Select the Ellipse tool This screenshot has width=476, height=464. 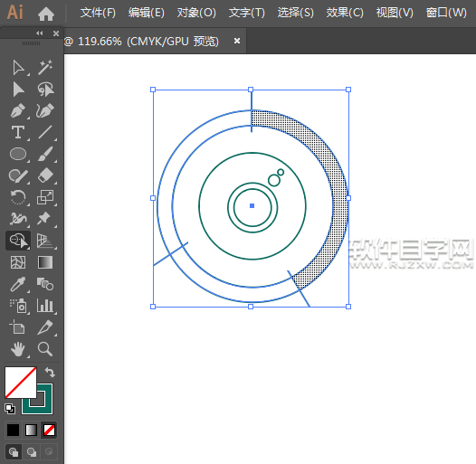coord(18,154)
